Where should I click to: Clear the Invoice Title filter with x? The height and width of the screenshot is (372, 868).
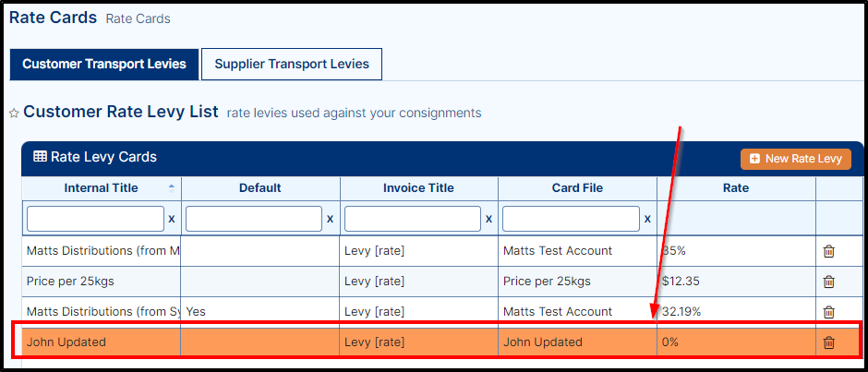point(488,220)
